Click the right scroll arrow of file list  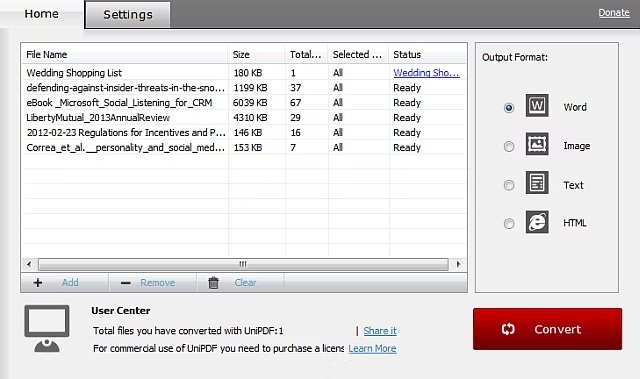[x=458, y=264]
